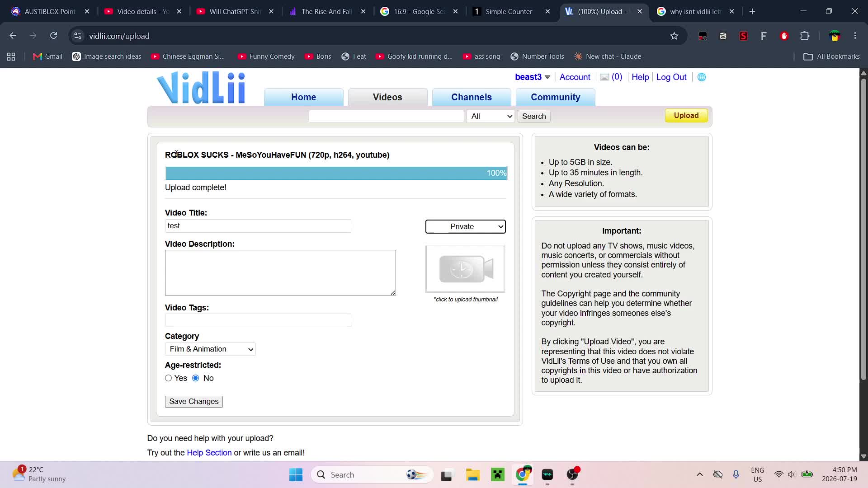Switch to the Videos tab
The height and width of the screenshot is (488, 868).
click(387, 97)
